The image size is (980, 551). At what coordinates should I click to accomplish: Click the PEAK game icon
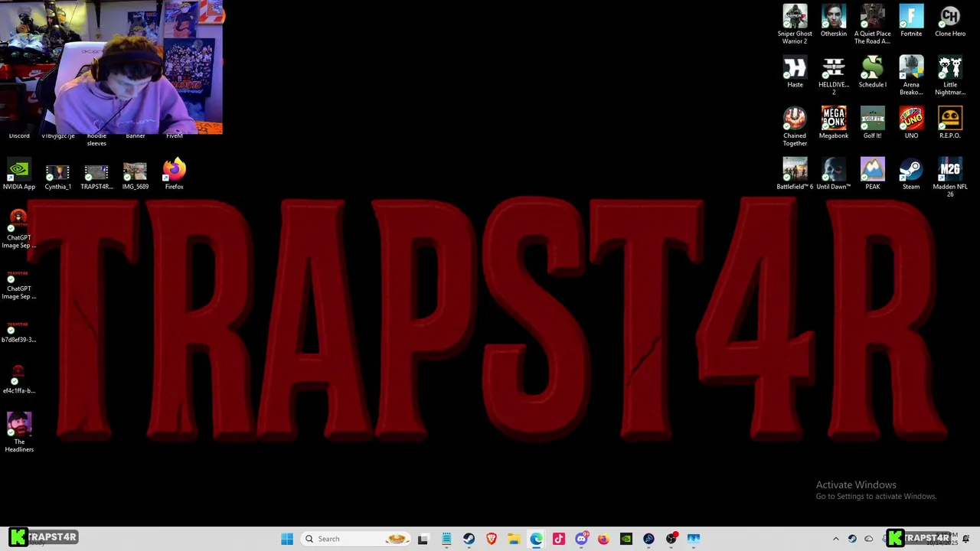pyautogui.click(x=872, y=174)
